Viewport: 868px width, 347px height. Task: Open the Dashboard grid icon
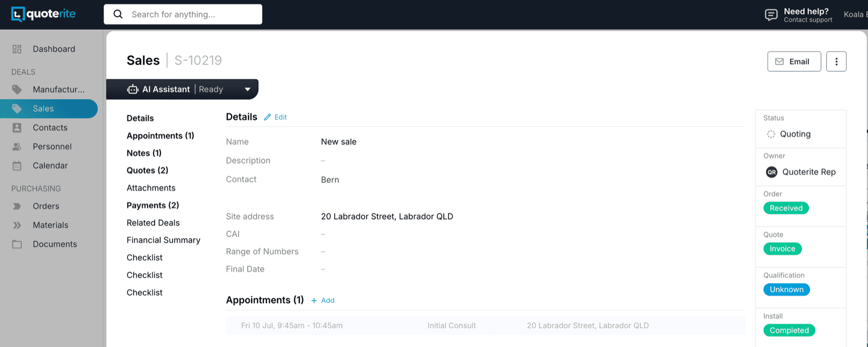[x=17, y=49]
